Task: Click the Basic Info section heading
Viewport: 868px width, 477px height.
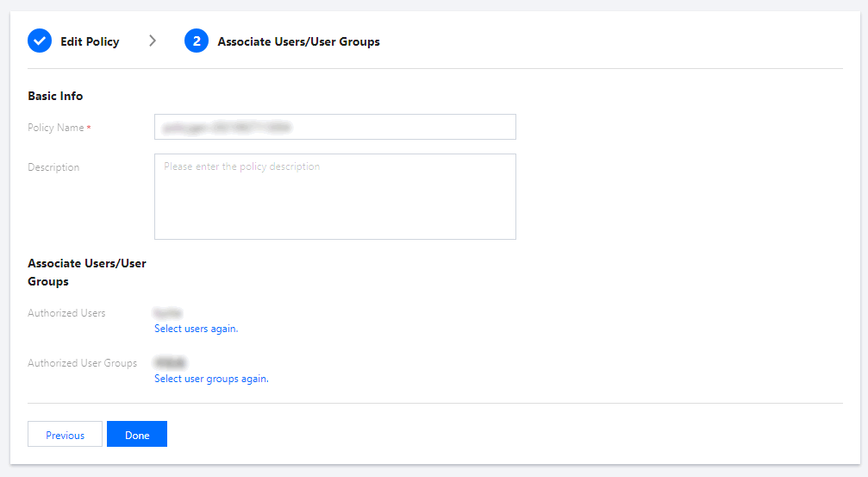Action: coord(55,96)
